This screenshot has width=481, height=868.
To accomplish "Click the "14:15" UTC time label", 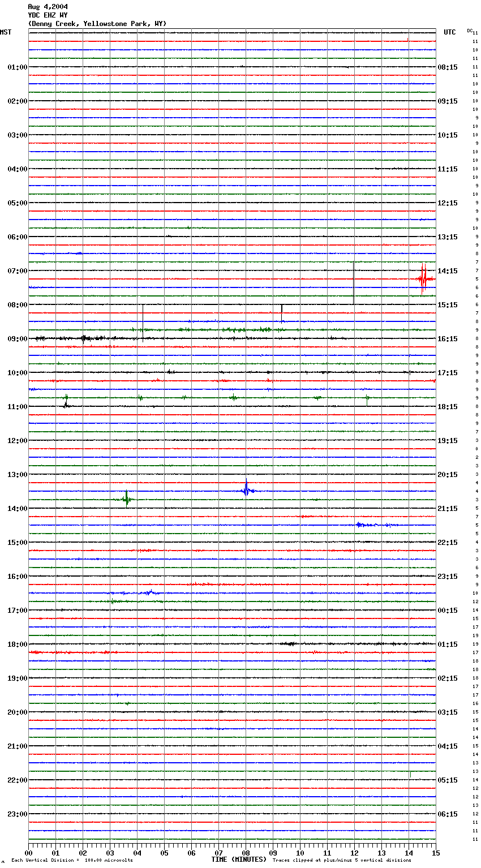I will [x=448, y=271].
